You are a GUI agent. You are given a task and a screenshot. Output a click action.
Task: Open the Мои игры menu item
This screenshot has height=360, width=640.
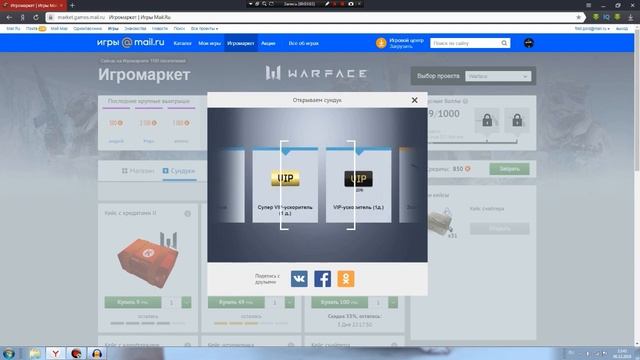click(x=209, y=43)
